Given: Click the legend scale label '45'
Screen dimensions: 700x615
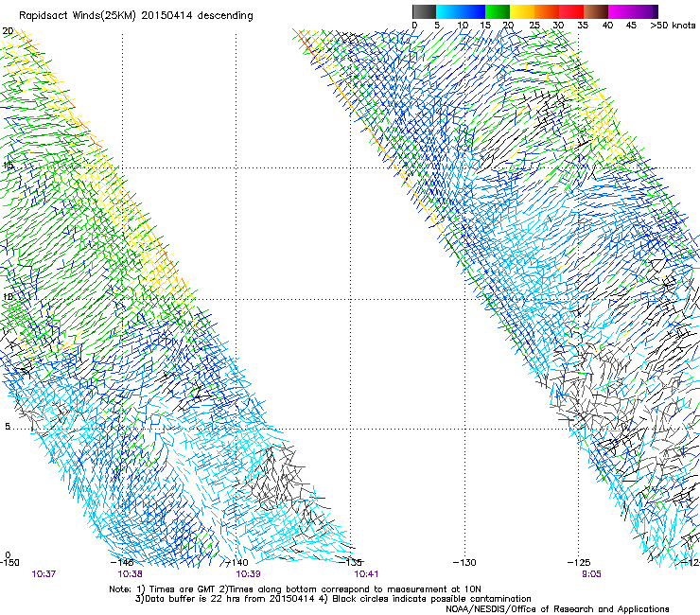Looking at the screenshot, I should point(631,25).
